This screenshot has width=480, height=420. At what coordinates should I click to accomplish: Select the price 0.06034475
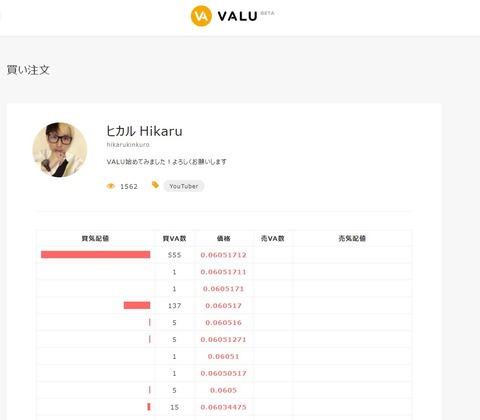[x=223, y=407]
